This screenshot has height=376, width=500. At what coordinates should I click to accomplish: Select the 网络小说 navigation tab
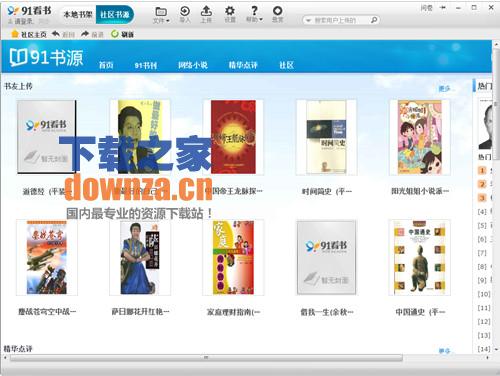(193, 65)
